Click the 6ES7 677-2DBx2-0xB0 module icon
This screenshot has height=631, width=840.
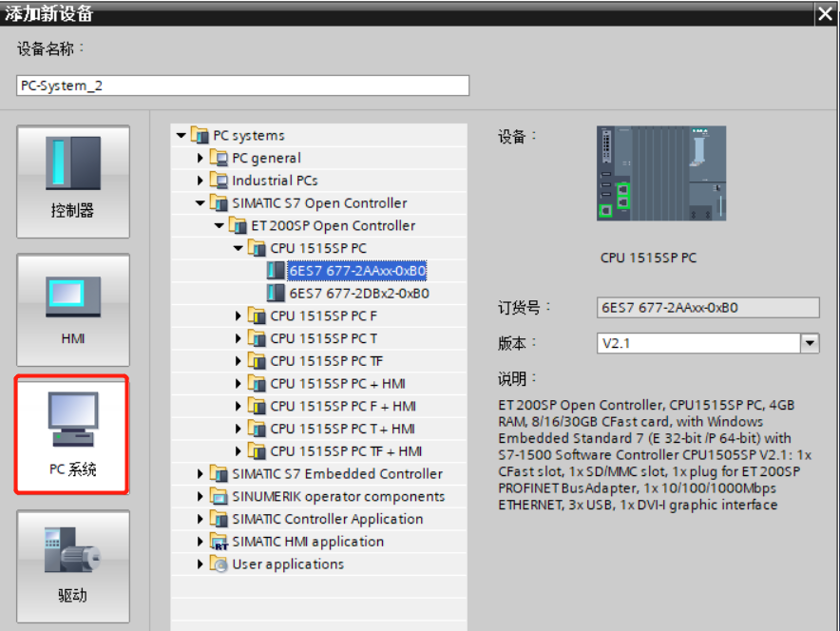(x=276, y=293)
